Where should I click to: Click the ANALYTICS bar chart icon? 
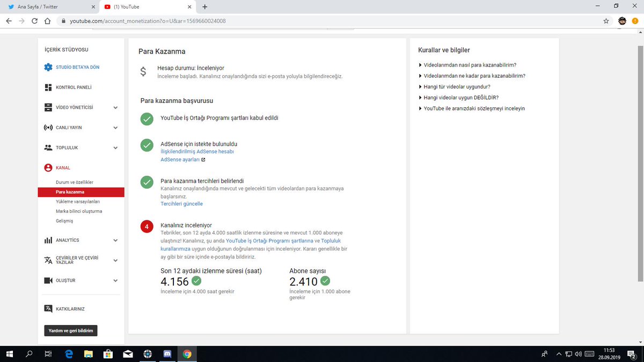48,240
